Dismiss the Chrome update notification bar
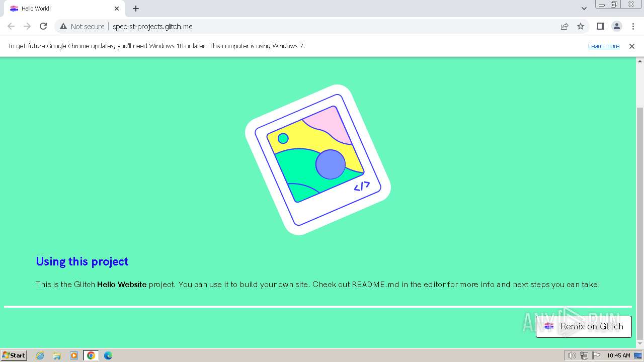Image resolution: width=644 pixels, height=362 pixels. 632,46
